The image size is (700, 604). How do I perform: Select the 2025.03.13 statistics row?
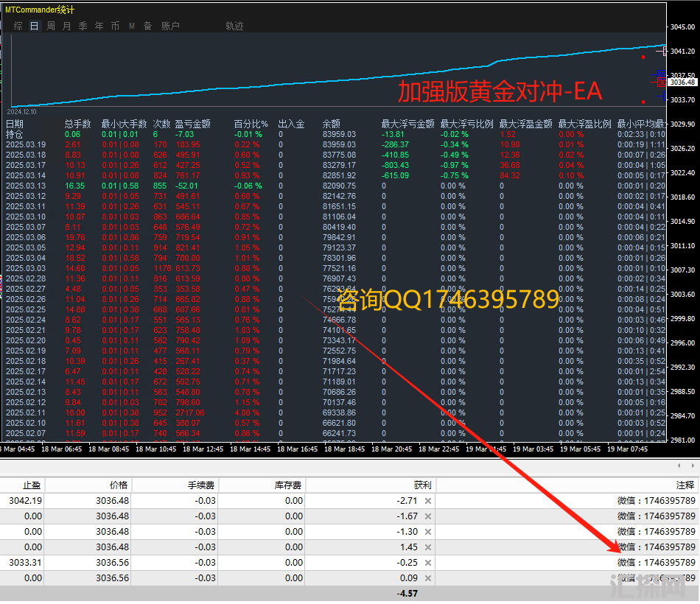point(26,186)
